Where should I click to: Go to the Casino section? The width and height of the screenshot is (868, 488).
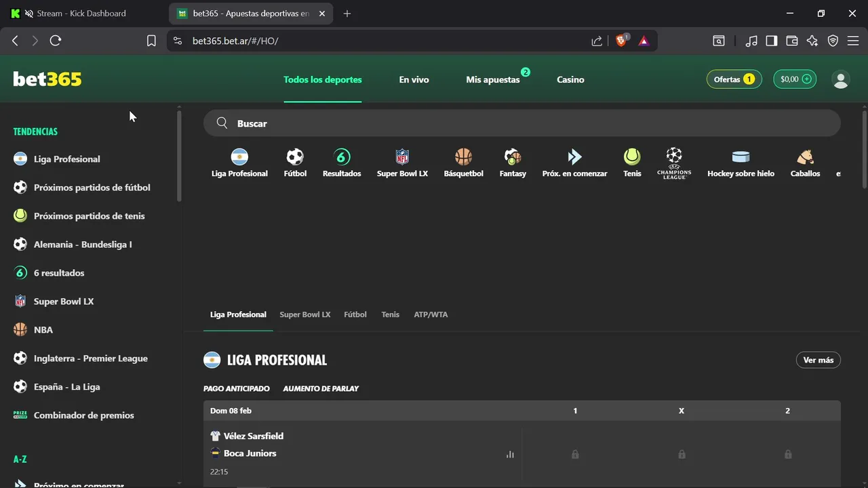pos(570,79)
